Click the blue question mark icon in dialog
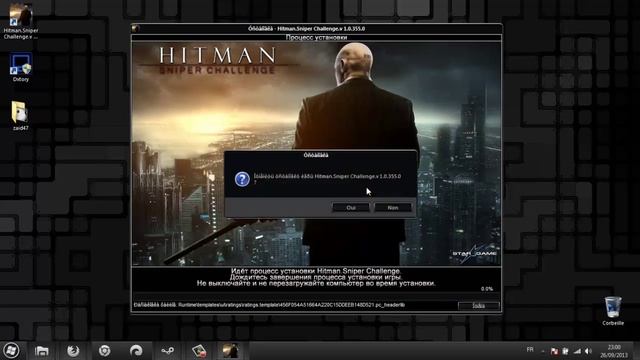Screen dimensions: 640x360 [242, 179]
